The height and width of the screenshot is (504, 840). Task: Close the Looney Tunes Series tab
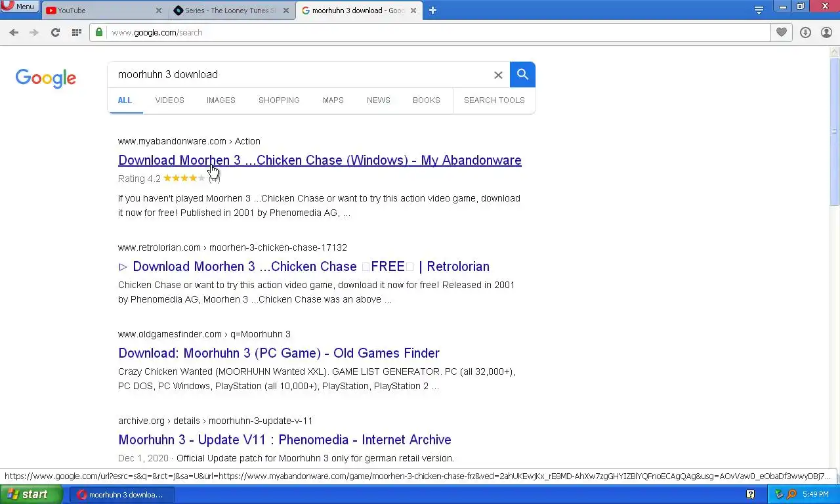point(286,10)
